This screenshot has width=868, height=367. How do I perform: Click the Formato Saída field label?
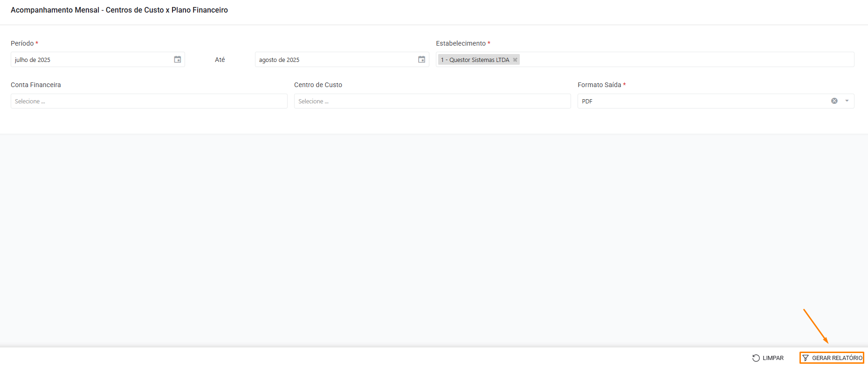point(599,85)
